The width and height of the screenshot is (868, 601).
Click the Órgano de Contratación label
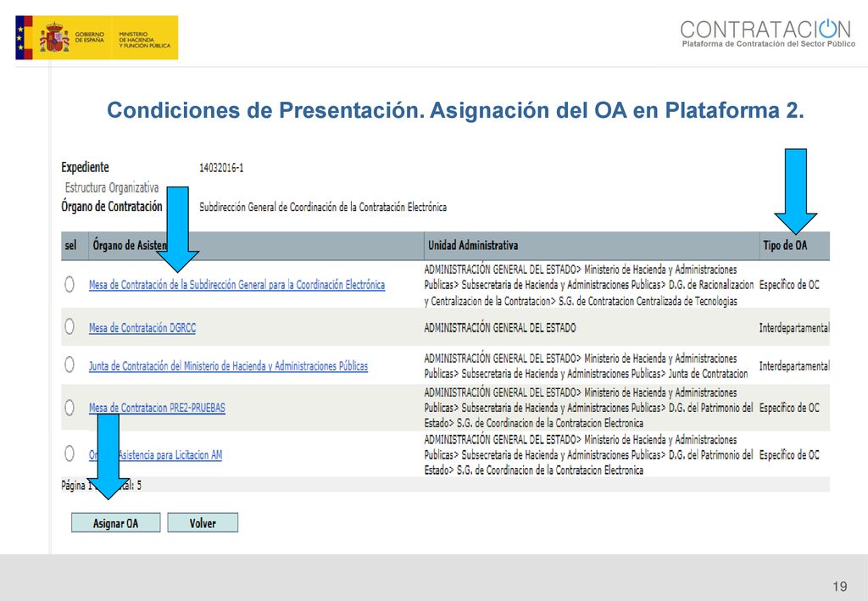[112, 207]
